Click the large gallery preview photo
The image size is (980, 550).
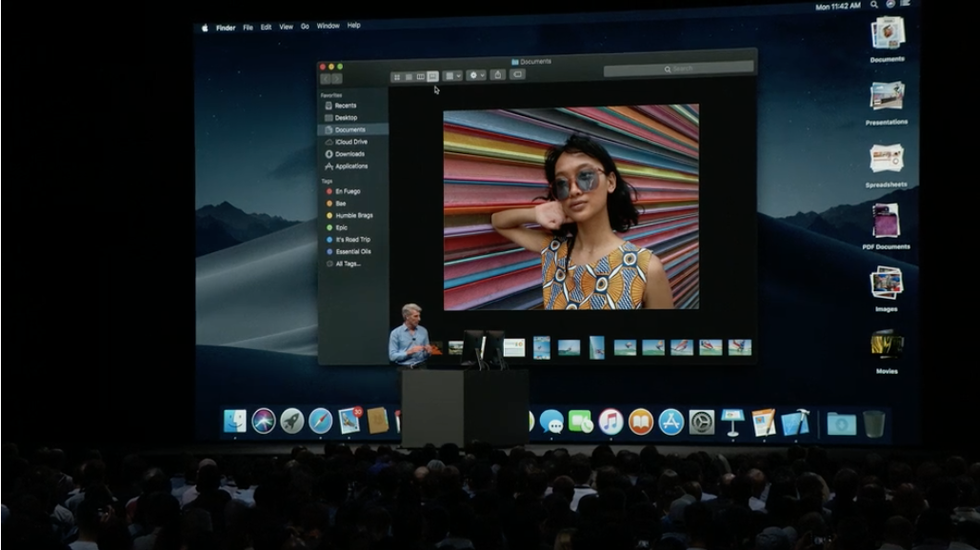pos(571,206)
